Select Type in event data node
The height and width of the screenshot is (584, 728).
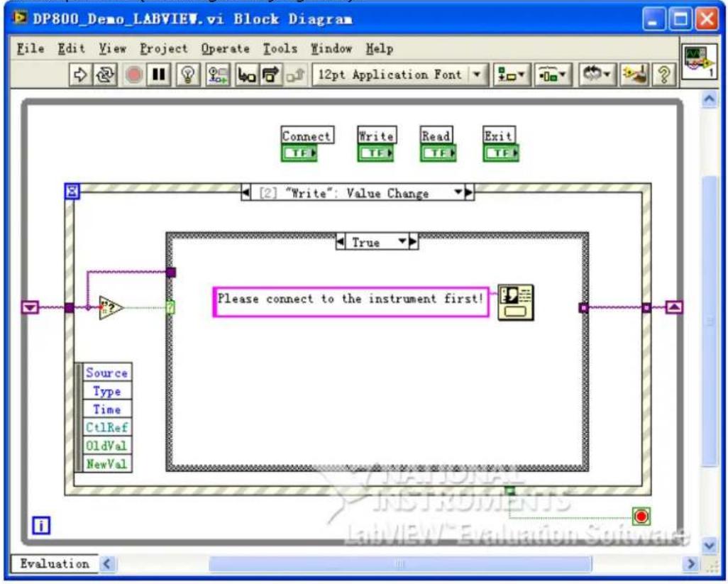pos(106,391)
